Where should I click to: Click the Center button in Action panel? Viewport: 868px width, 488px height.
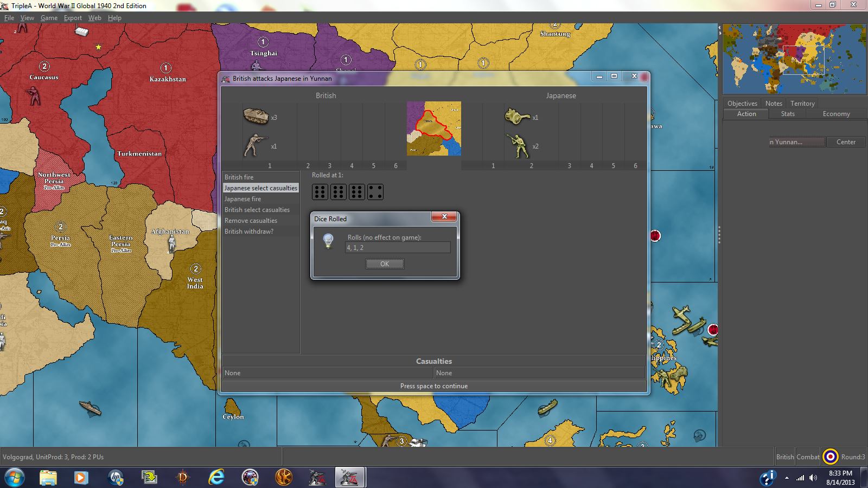pos(846,142)
